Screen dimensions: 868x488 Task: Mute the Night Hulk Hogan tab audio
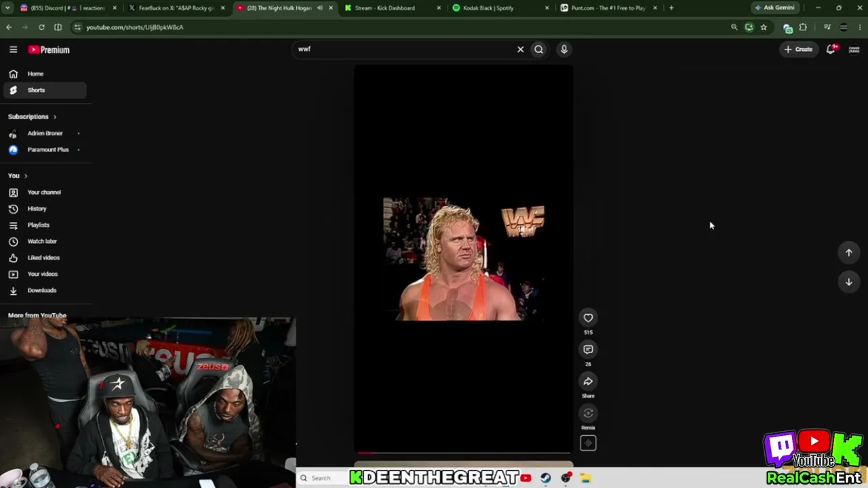[x=320, y=8]
